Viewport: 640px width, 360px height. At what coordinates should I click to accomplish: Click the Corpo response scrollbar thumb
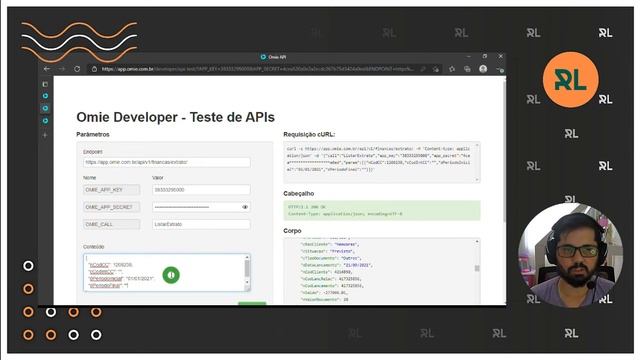477,268
